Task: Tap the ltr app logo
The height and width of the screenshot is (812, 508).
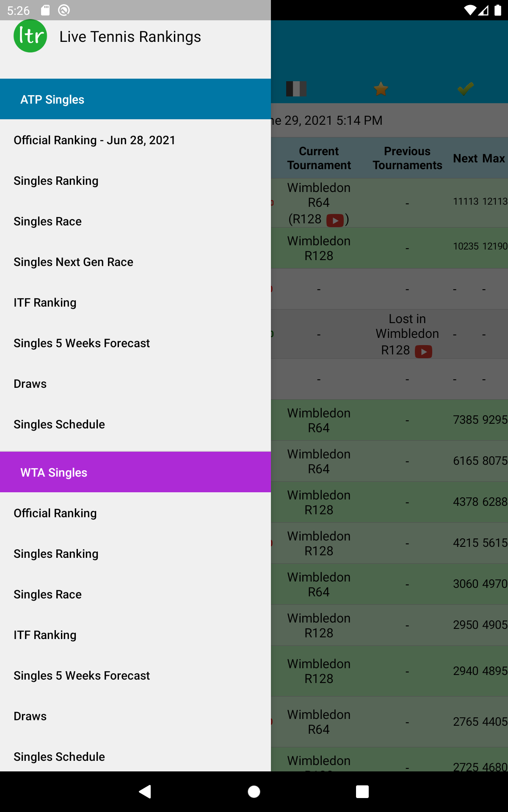Action: point(30,36)
